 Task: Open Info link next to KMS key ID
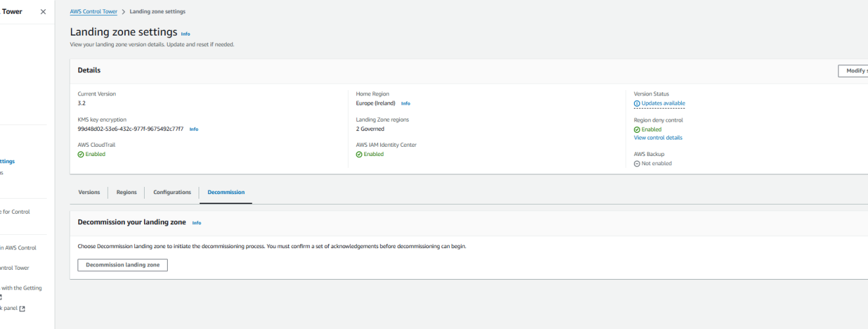click(x=193, y=129)
